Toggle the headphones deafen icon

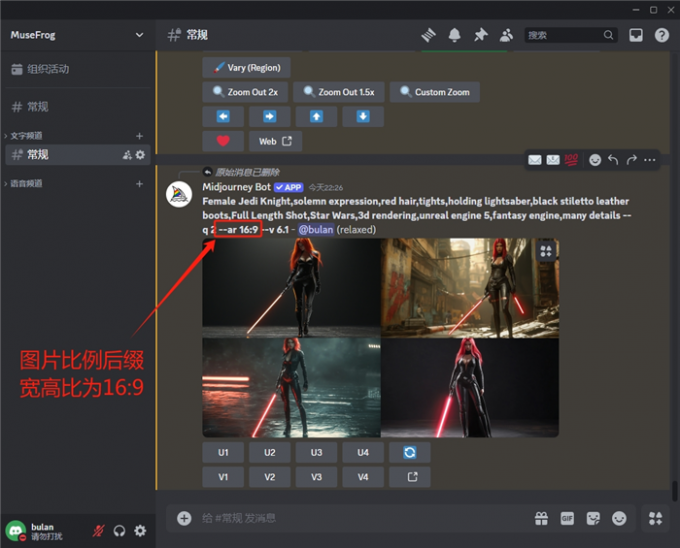(x=119, y=531)
